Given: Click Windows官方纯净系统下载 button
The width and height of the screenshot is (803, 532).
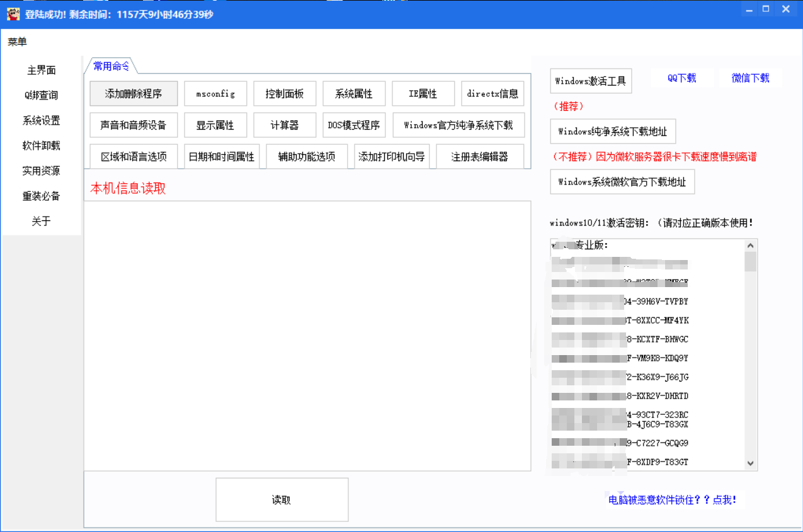Looking at the screenshot, I should (x=458, y=125).
